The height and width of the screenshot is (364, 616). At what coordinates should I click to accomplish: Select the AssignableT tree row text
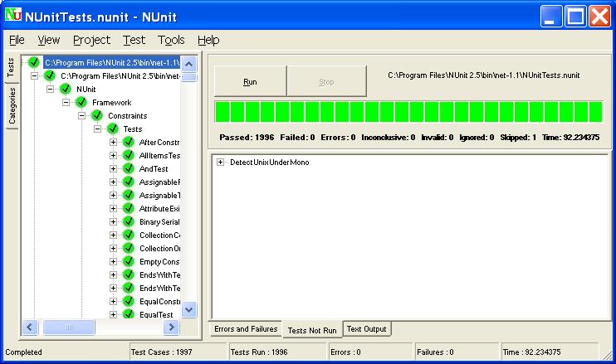tap(159, 196)
